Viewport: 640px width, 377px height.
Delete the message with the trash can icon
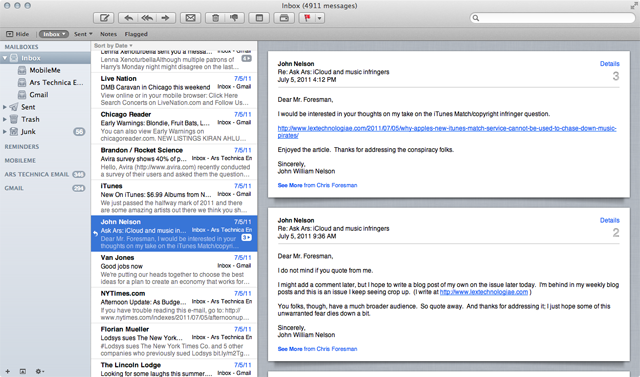tap(216, 18)
